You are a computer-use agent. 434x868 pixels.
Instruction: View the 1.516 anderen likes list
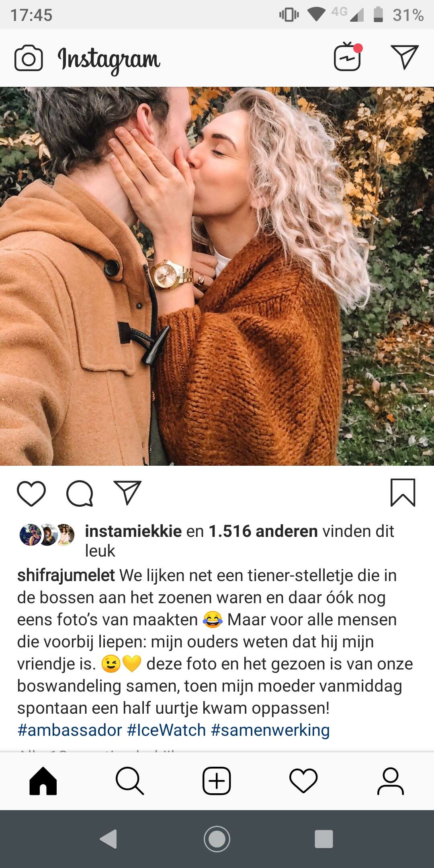(263, 531)
